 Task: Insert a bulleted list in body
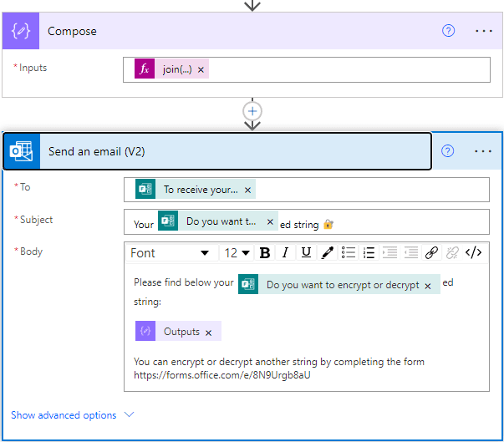coord(349,253)
